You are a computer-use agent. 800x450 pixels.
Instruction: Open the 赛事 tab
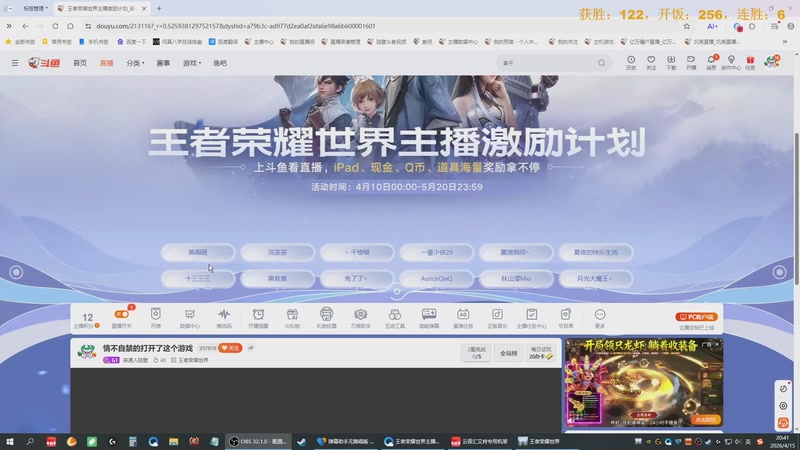pos(163,63)
